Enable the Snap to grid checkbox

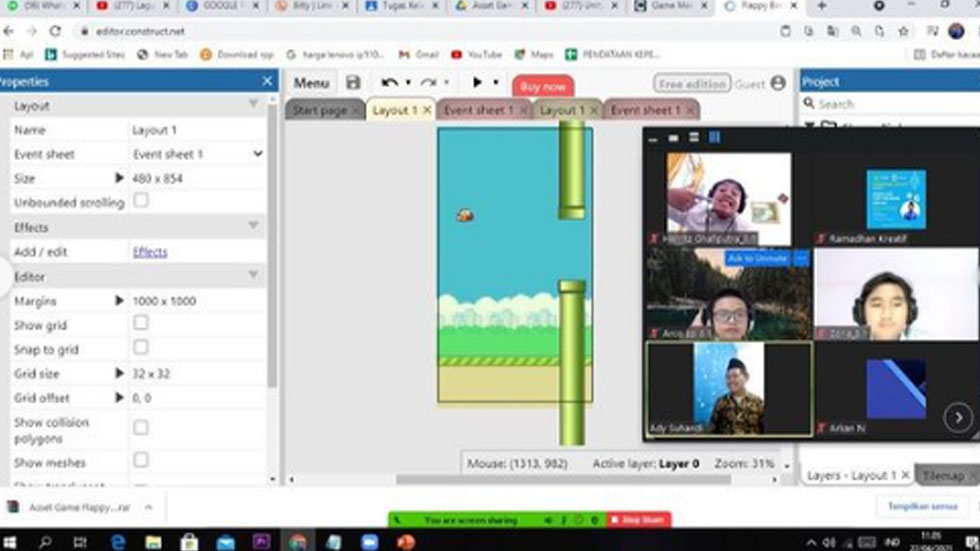click(141, 347)
